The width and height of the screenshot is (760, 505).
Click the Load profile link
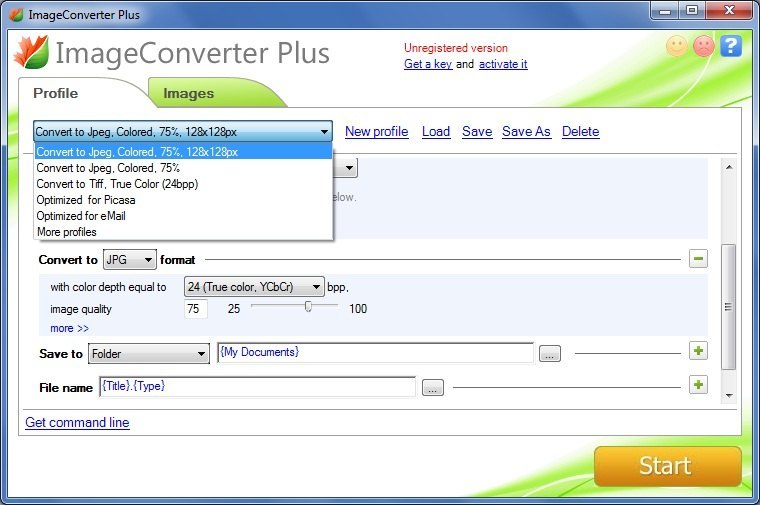(436, 131)
